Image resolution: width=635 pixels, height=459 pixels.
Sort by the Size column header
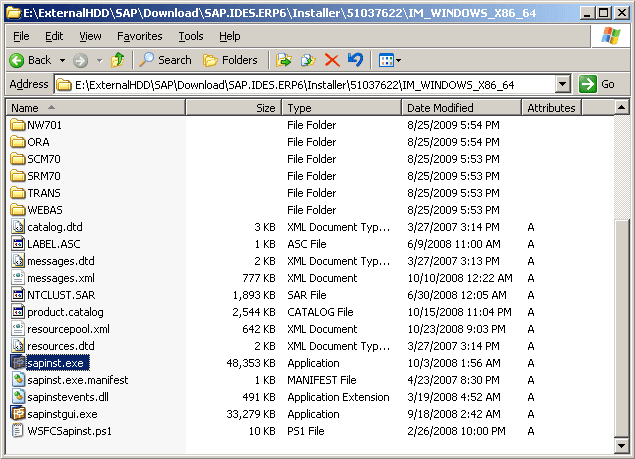[x=233, y=108]
